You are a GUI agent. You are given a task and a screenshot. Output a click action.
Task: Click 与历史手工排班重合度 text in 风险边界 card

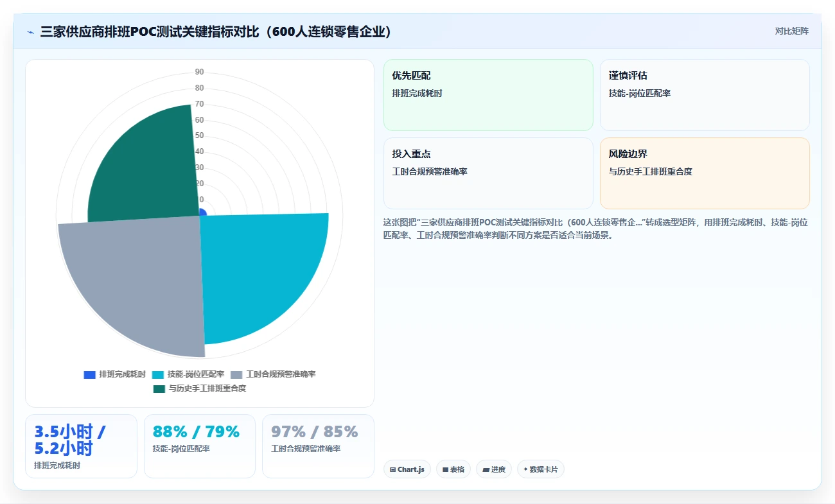point(651,172)
